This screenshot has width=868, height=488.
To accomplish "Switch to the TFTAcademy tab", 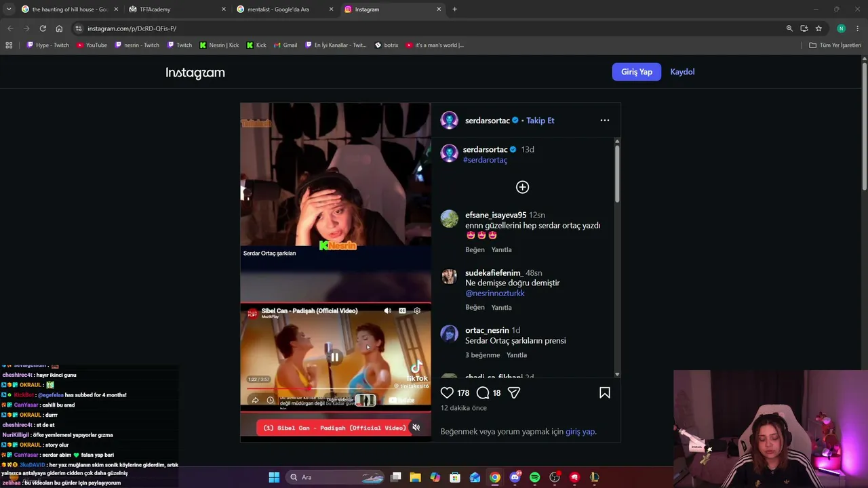I will [176, 9].
